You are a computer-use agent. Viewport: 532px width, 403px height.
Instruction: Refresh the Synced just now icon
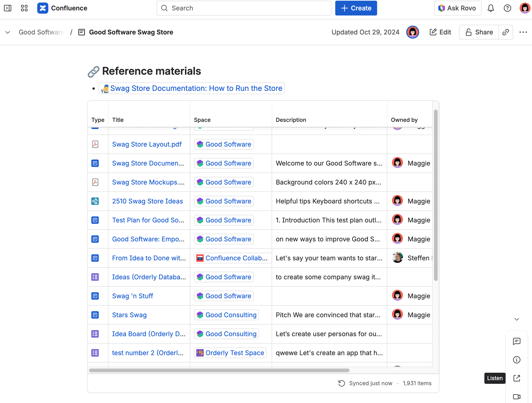[341, 383]
